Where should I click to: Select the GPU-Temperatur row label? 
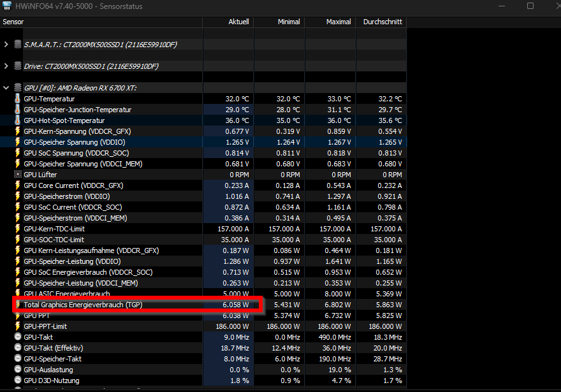(49, 99)
